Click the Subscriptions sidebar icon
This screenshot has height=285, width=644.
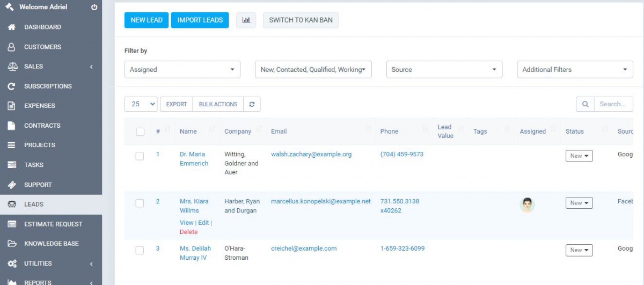coord(11,86)
